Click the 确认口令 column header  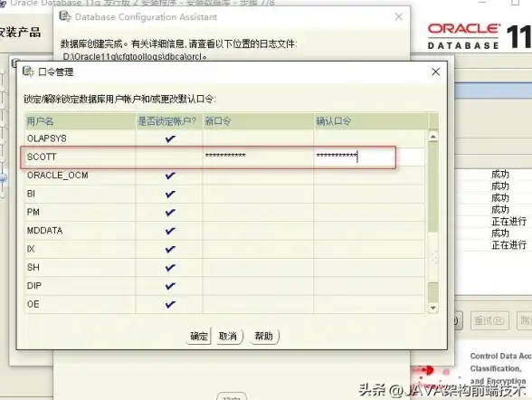[x=371, y=121]
